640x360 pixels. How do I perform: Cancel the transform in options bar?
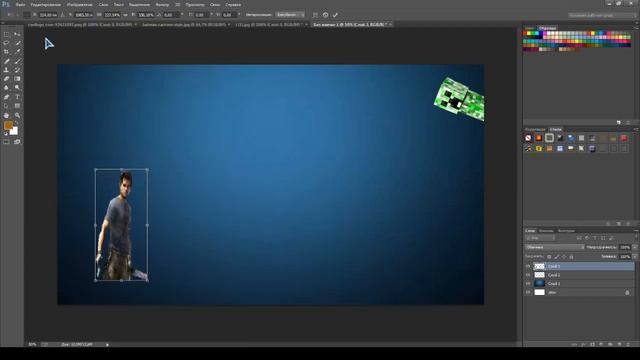(325, 15)
